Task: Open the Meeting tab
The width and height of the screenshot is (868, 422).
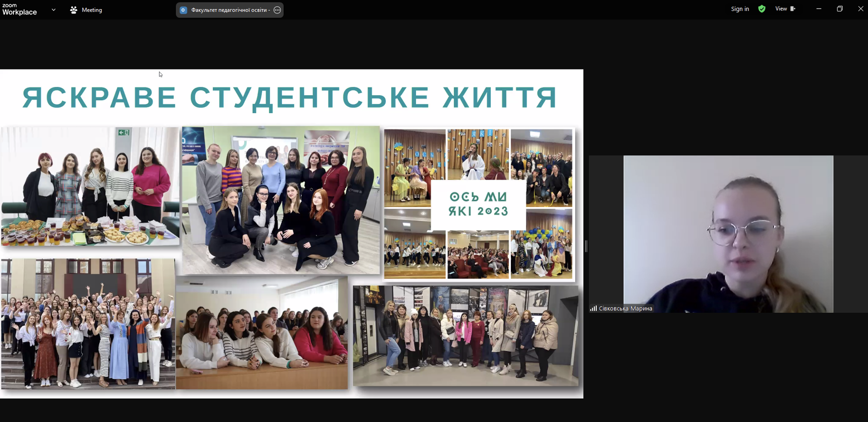Action: point(86,10)
